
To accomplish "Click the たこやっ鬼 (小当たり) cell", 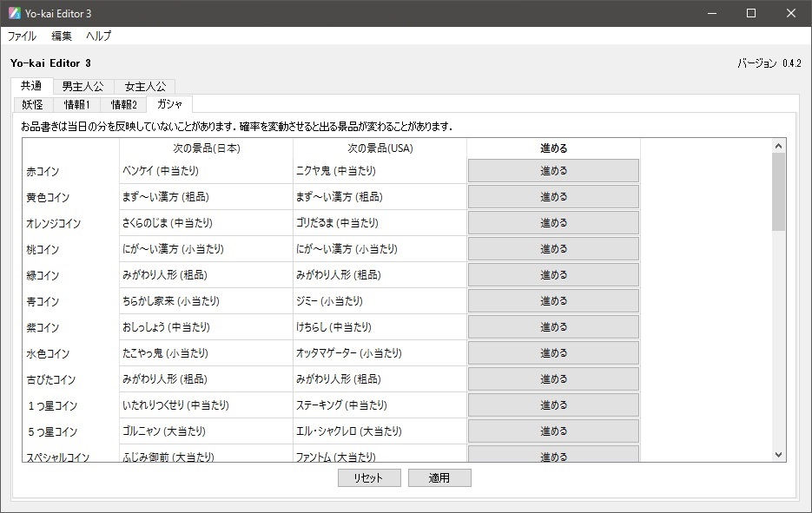I will (206, 353).
